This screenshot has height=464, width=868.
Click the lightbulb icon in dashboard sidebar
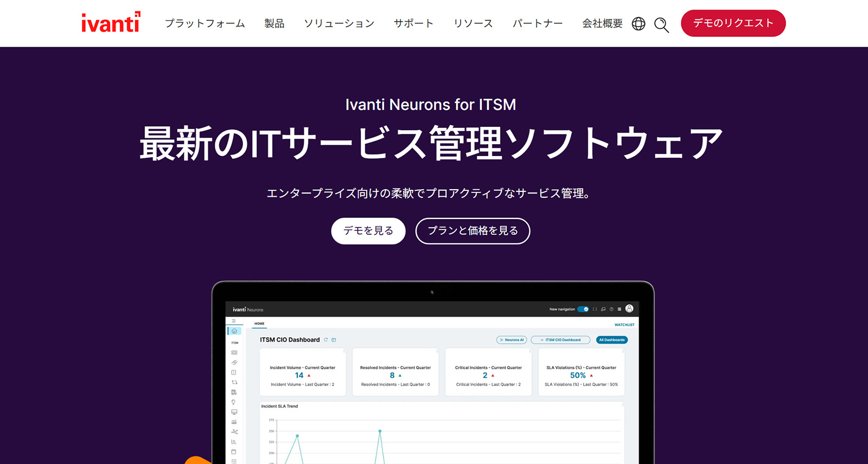tap(233, 402)
